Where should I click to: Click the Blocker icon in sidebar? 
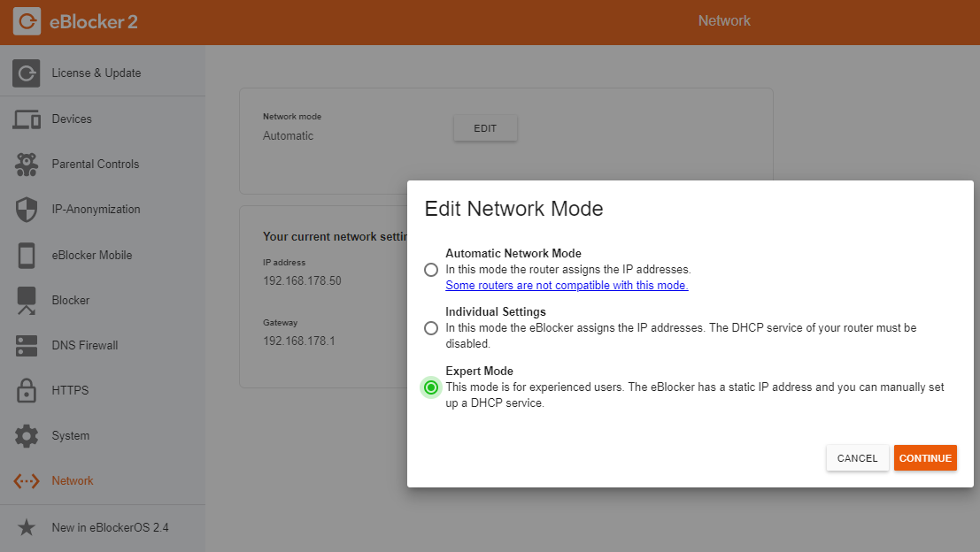pos(27,301)
